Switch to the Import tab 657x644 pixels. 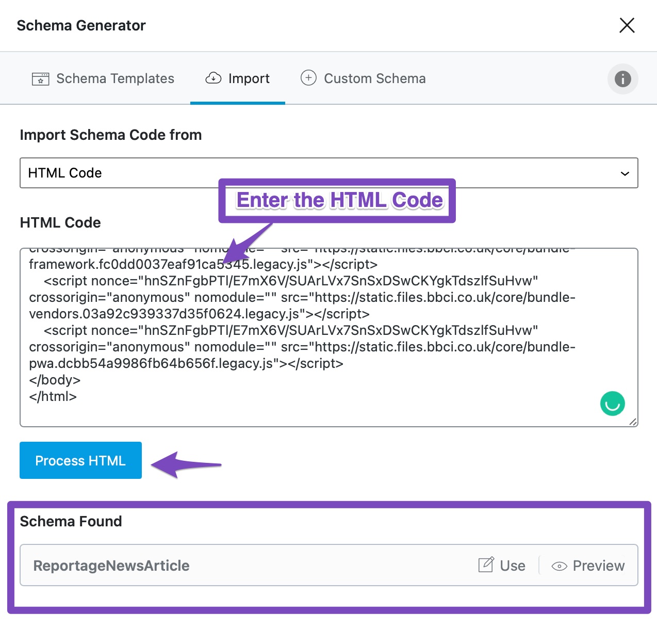pyautogui.click(x=238, y=78)
